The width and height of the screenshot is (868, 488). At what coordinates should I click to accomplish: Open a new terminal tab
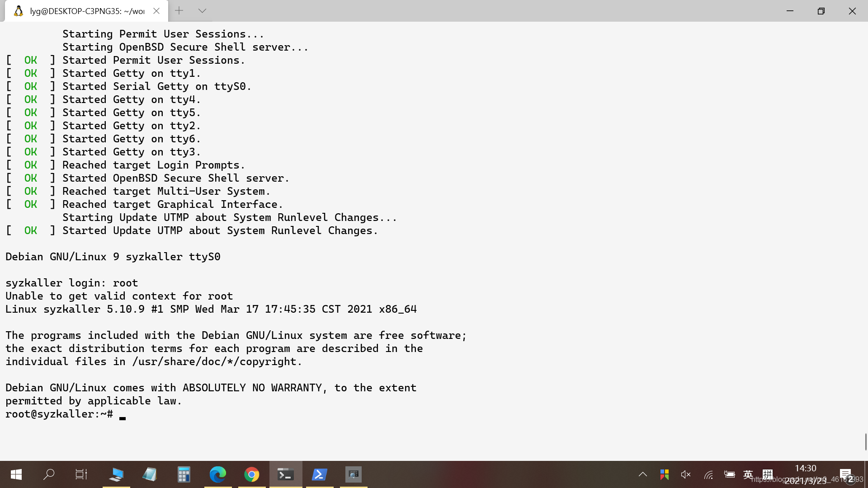tap(179, 11)
